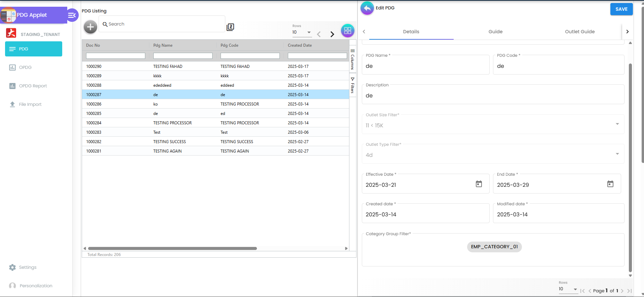Open Settings in the sidebar
This screenshot has width=644, height=297.
coord(28,267)
